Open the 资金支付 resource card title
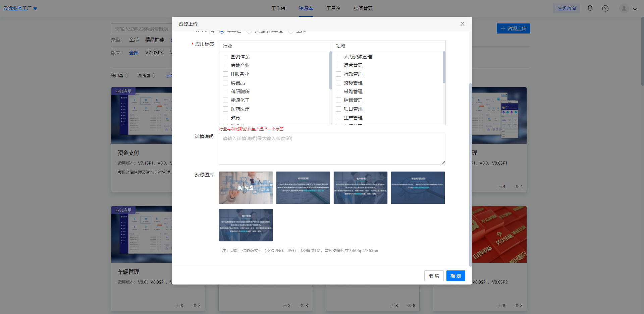The width and height of the screenshot is (644, 314). coord(128,153)
